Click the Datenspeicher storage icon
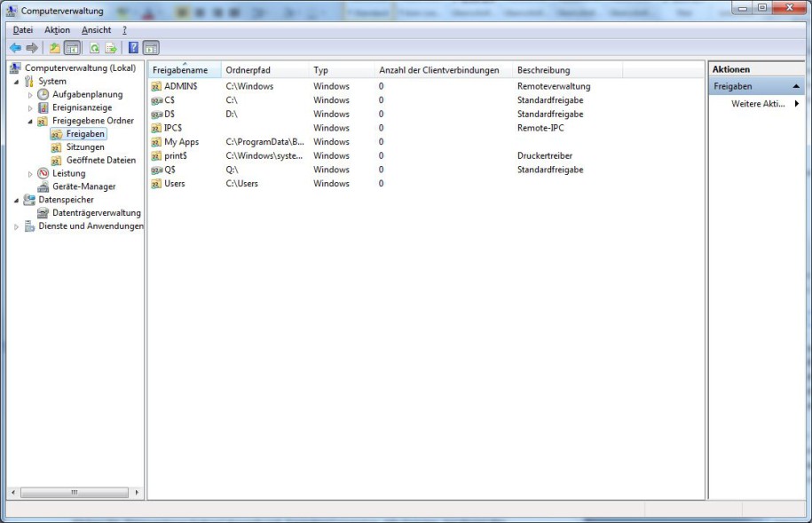The width and height of the screenshot is (812, 523). 29,200
